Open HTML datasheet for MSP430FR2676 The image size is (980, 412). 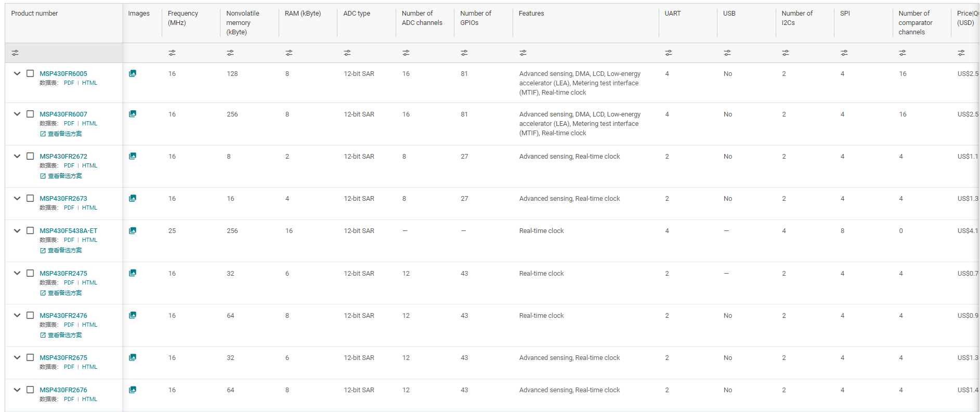[89, 399]
